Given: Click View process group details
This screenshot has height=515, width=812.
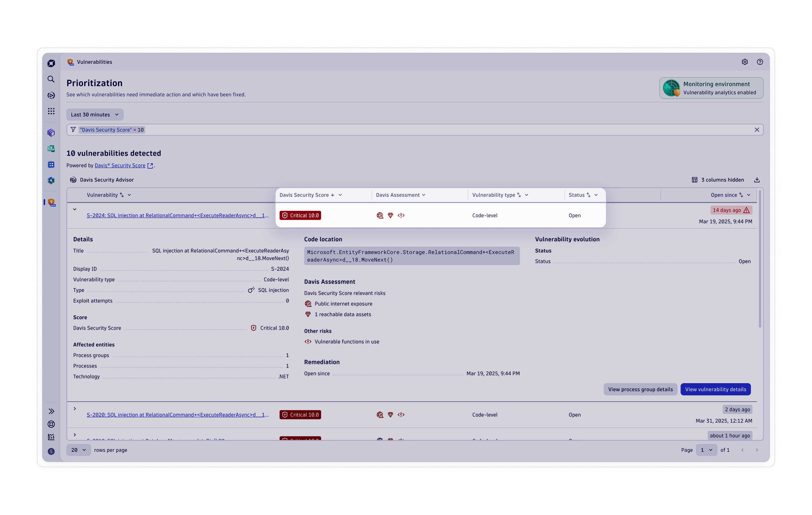Looking at the screenshot, I should click(x=640, y=390).
